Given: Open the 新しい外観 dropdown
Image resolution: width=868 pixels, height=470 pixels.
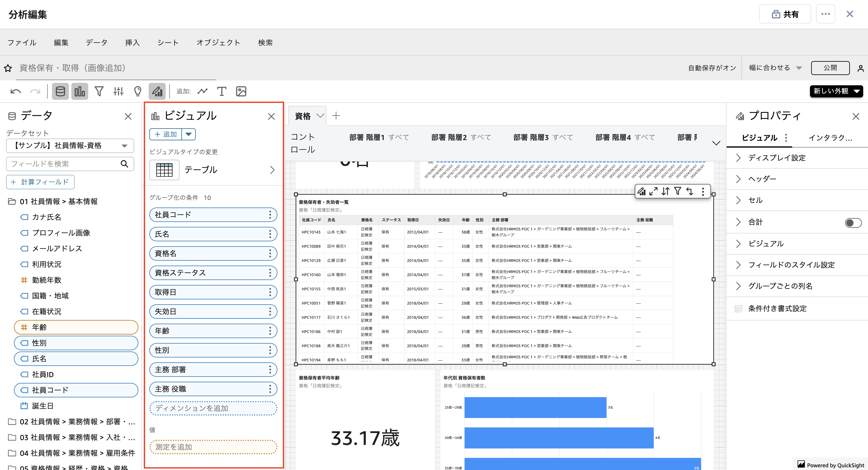Looking at the screenshot, I should pyautogui.click(x=836, y=91).
